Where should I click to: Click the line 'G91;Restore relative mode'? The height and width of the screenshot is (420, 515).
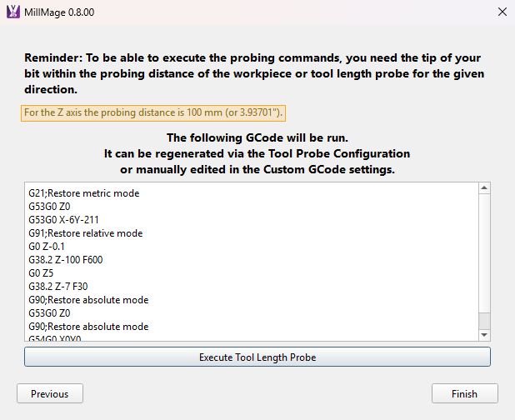coord(85,233)
